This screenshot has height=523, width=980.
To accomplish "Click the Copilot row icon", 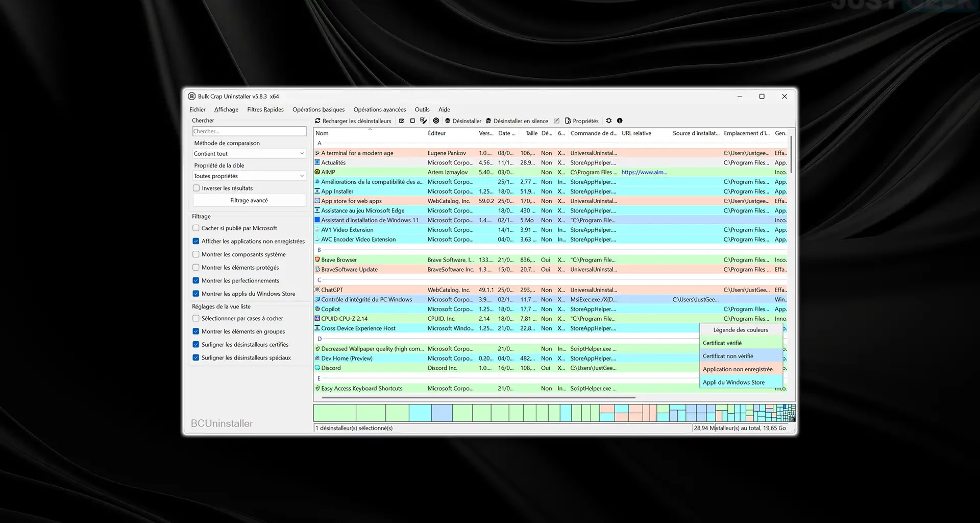I will (x=317, y=309).
